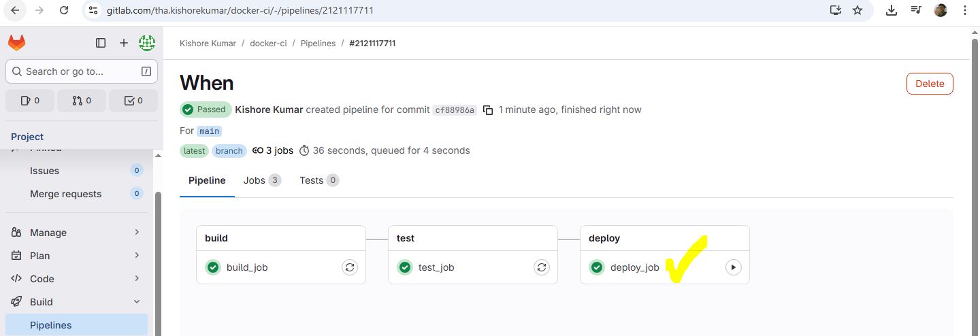Viewport: 980px width, 336px height.
Task: Click the red Delete pipeline button
Action: (x=930, y=84)
